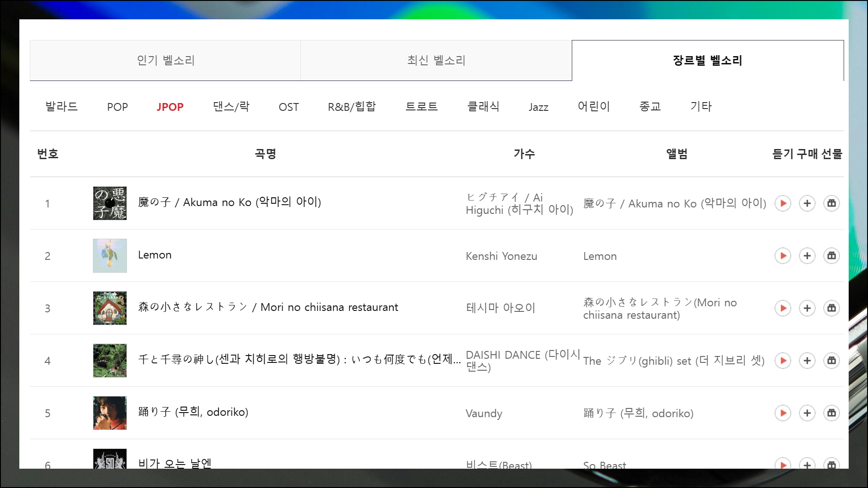Play the Lemon ringtone preview
868x488 pixels.
tap(782, 256)
